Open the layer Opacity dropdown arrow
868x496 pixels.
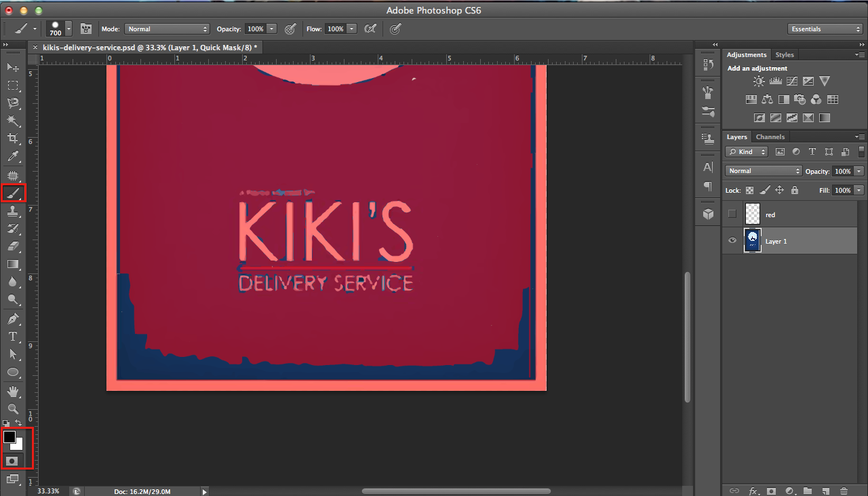859,171
